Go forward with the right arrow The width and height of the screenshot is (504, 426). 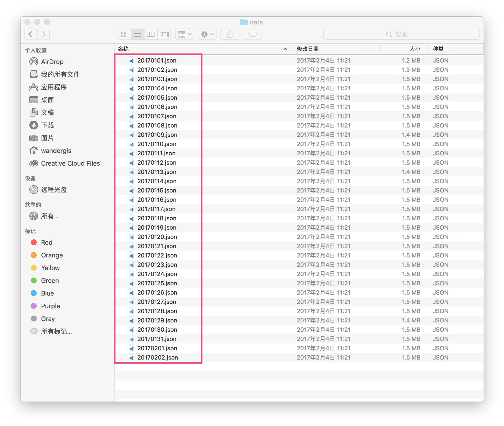point(44,34)
